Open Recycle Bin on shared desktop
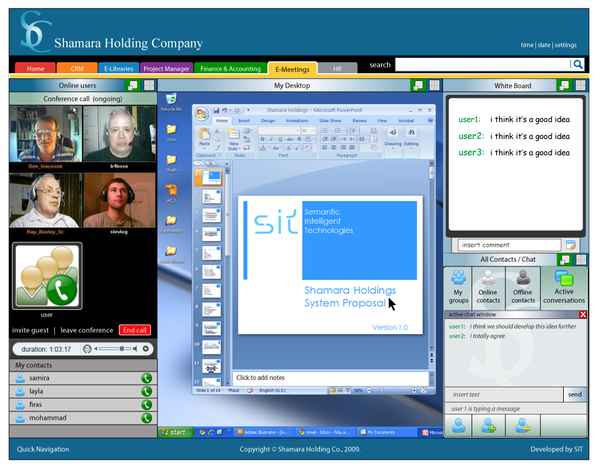 click(x=171, y=102)
